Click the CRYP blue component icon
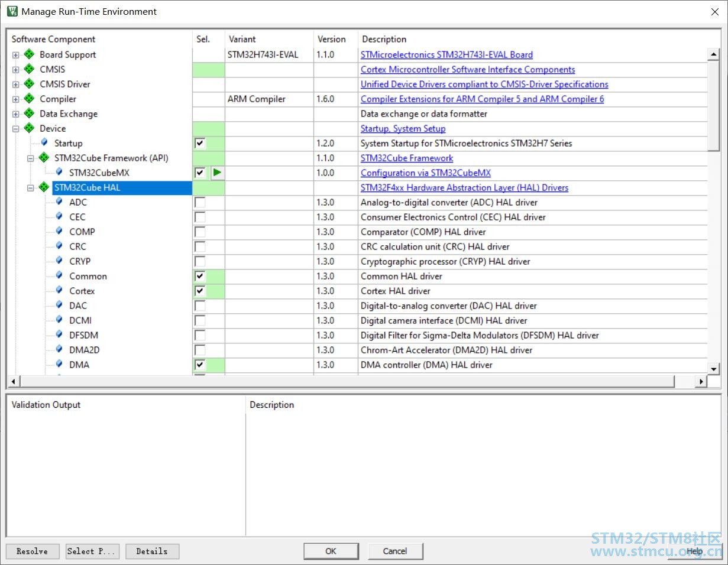The image size is (728, 565). tap(59, 261)
